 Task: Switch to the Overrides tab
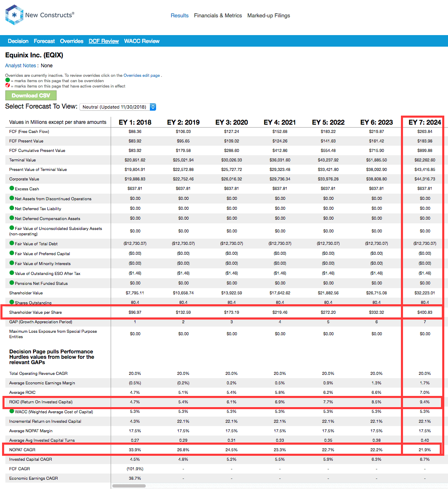coord(72,41)
